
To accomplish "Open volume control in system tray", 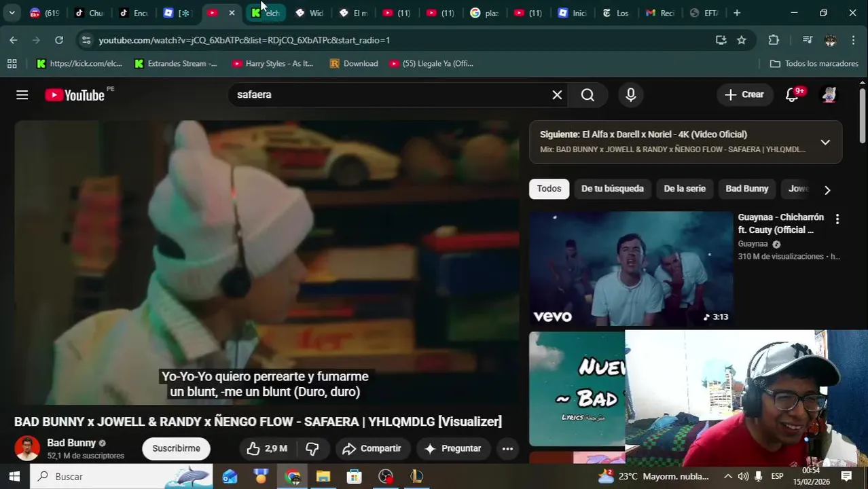I will pos(743,476).
